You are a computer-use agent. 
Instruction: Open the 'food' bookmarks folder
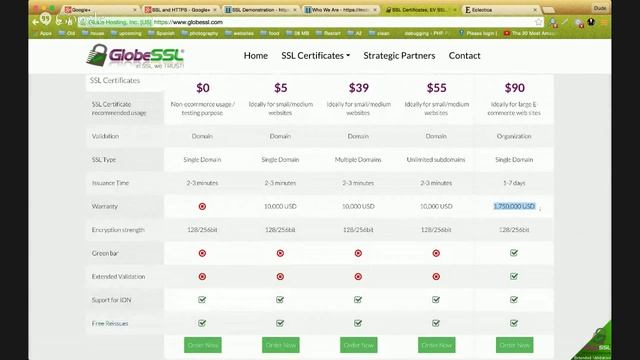click(270, 33)
